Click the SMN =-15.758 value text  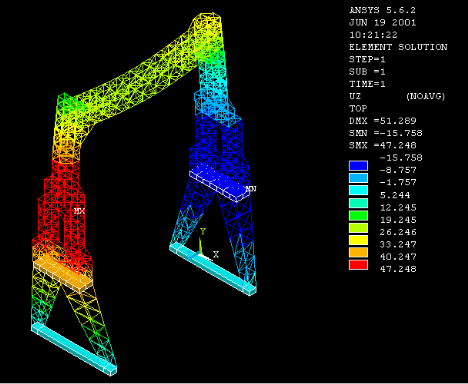[x=386, y=133]
